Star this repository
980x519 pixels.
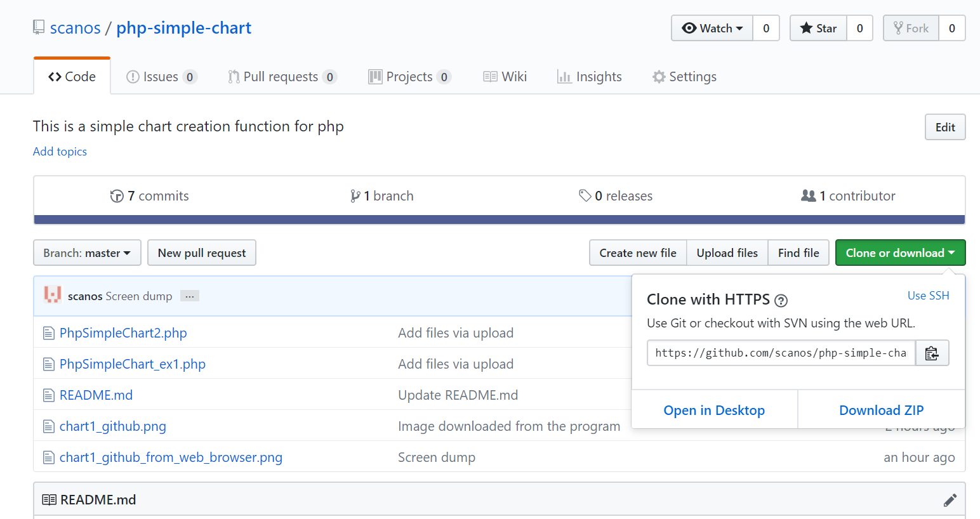(818, 28)
